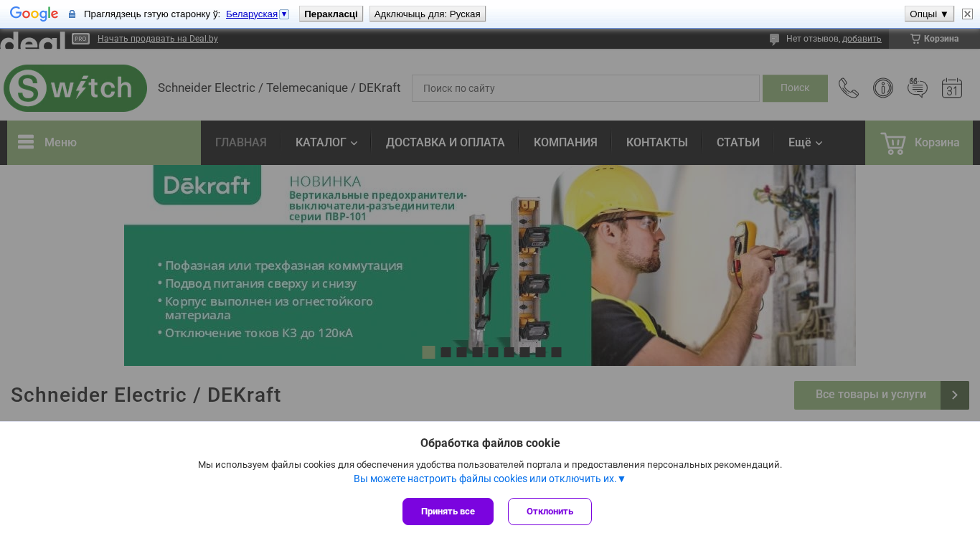This screenshot has height=551, width=980.
Task: Click the Switch store logo
Action: click(75, 88)
